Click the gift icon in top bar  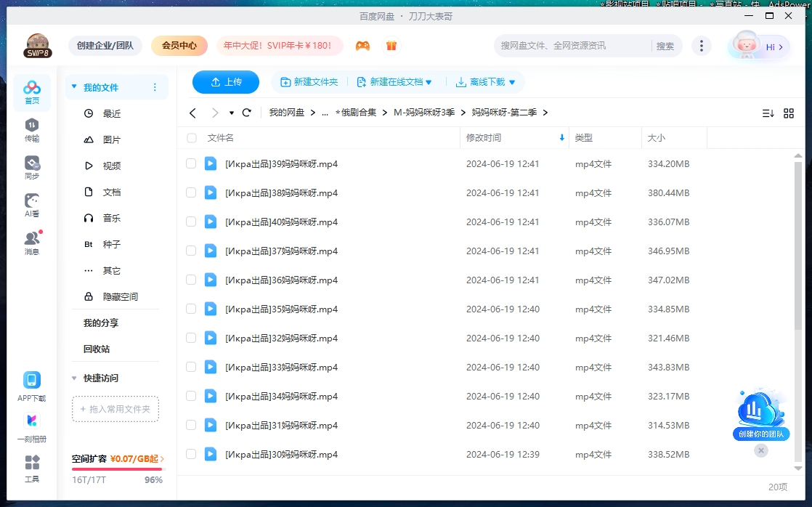point(391,45)
